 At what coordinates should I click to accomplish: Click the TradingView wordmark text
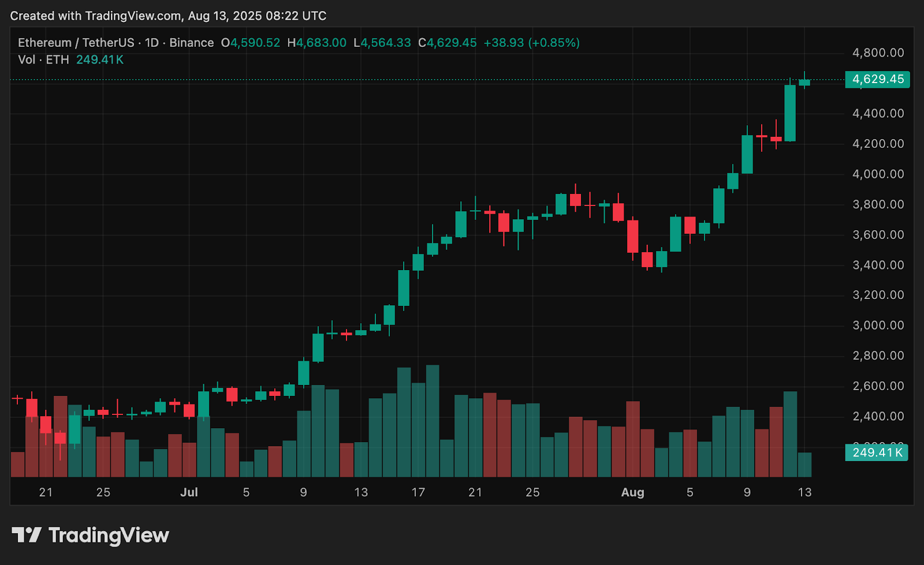(109, 536)
